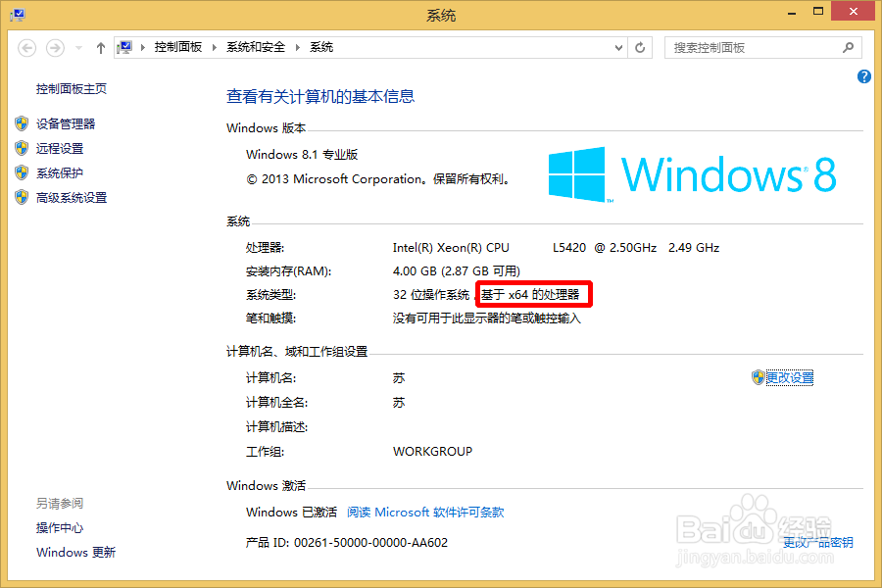This screenshot has width=882, height=588.
Task: Click the shield icon beside 远程设置
Action: (22, 148)
